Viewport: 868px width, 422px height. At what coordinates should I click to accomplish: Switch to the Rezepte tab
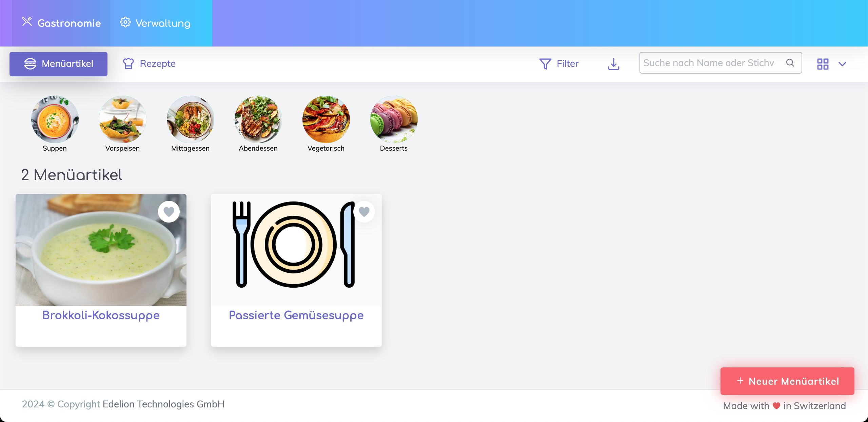pyautogui.click(x=149, y=64)
